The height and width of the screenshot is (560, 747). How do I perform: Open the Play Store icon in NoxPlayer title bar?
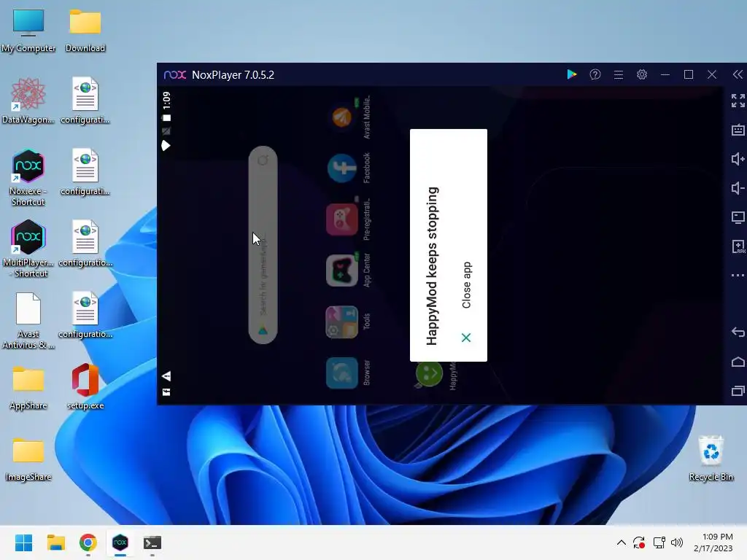[x=572, y=75]
